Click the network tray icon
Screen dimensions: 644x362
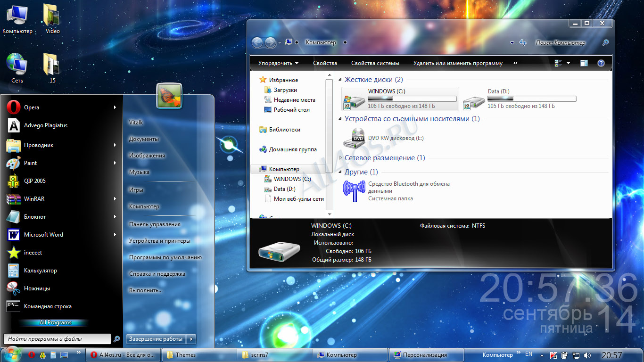pyautogui.click(x=576, y=355)
